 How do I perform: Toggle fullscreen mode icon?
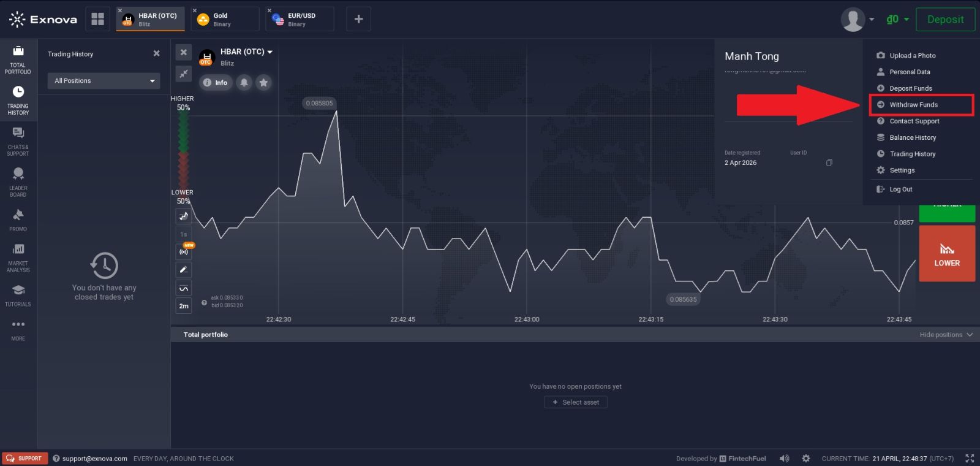click(970, 458)
